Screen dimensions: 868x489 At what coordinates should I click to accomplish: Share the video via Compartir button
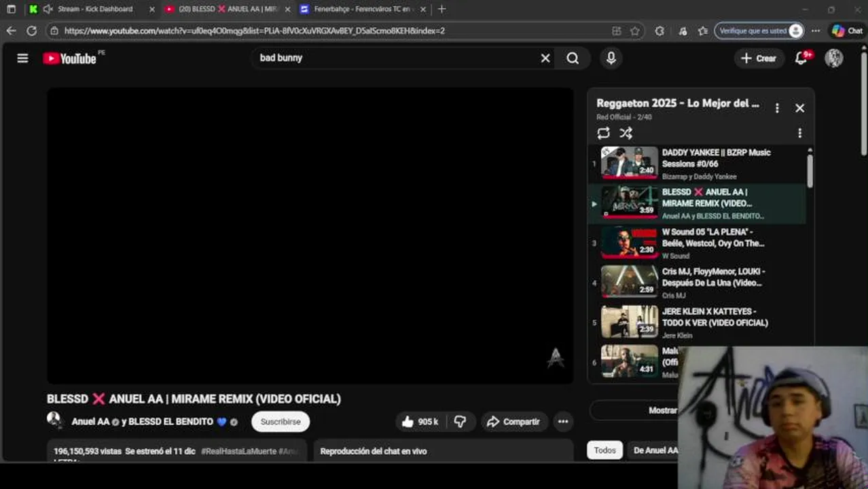(513, 422)
